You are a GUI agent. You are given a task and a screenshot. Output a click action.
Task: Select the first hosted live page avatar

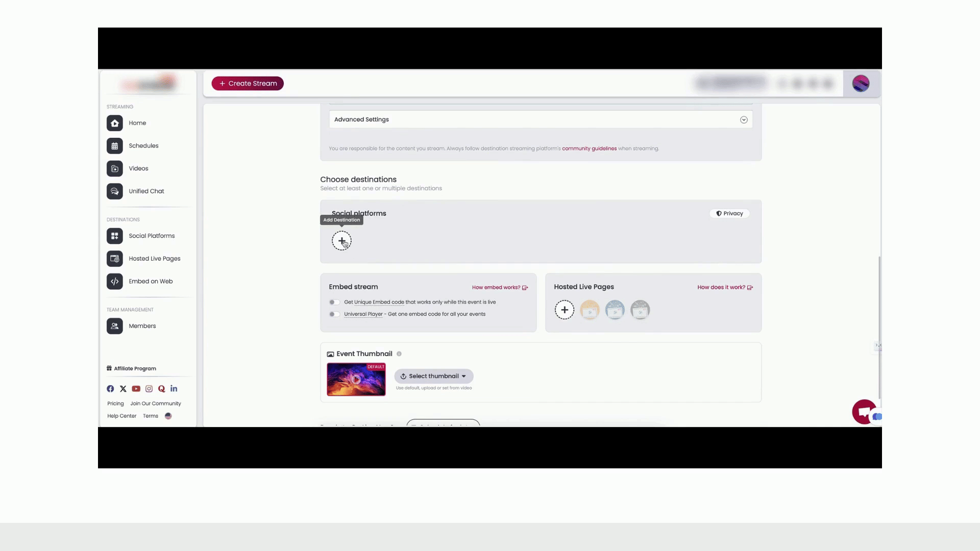click(x=590, y=310)
